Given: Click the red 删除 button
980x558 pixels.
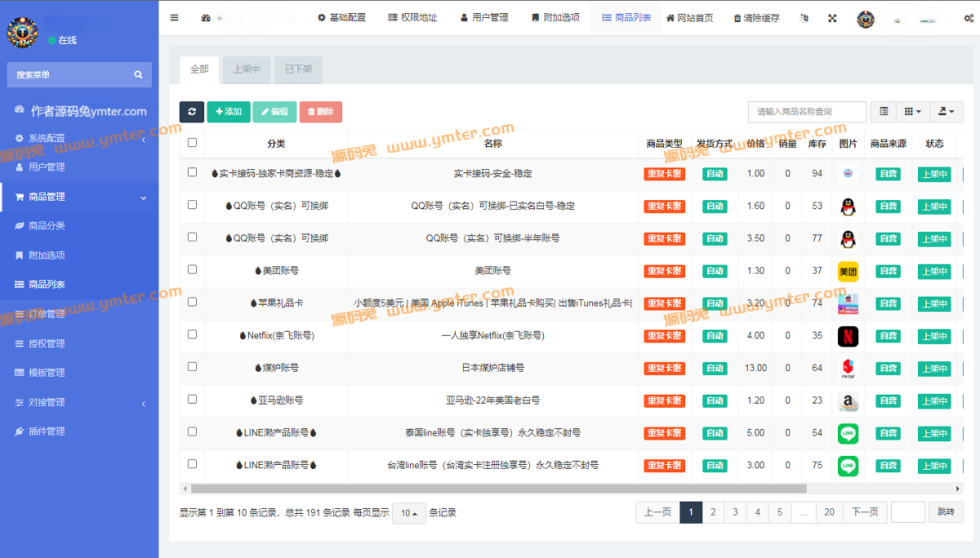Looking at the screenshot, I should [321, 112].
